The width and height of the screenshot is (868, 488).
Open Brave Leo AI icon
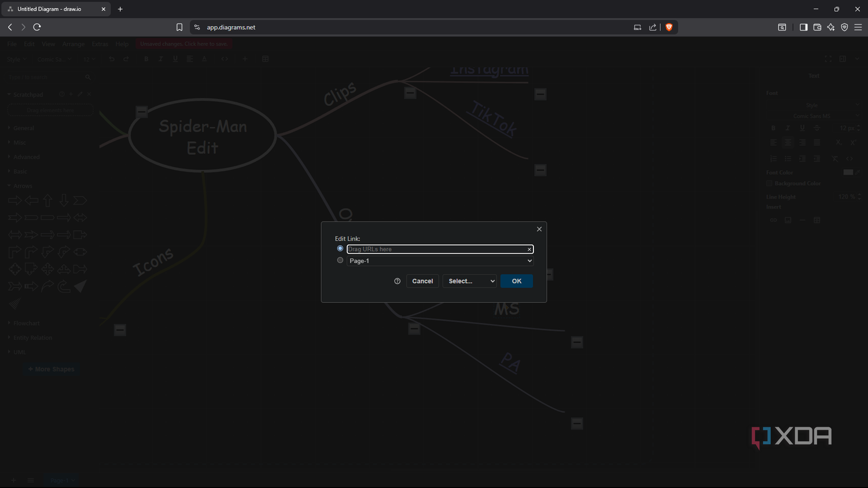(x=831, y=27)
